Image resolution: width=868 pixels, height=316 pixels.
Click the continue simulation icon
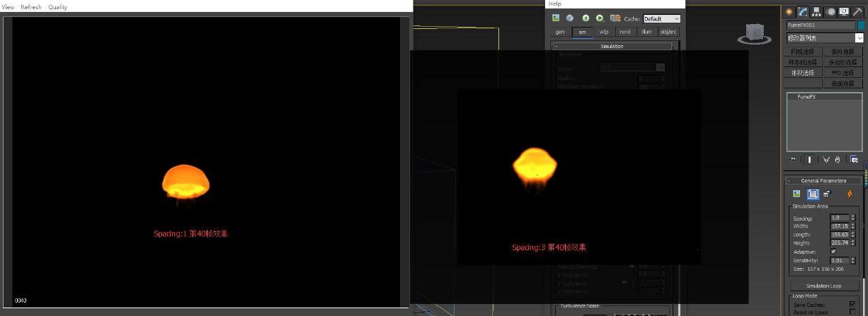point(600,18)
